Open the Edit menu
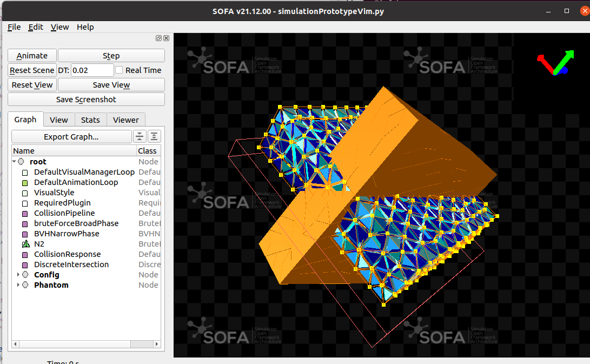This screenshot has height=364, width=590. 36,27
